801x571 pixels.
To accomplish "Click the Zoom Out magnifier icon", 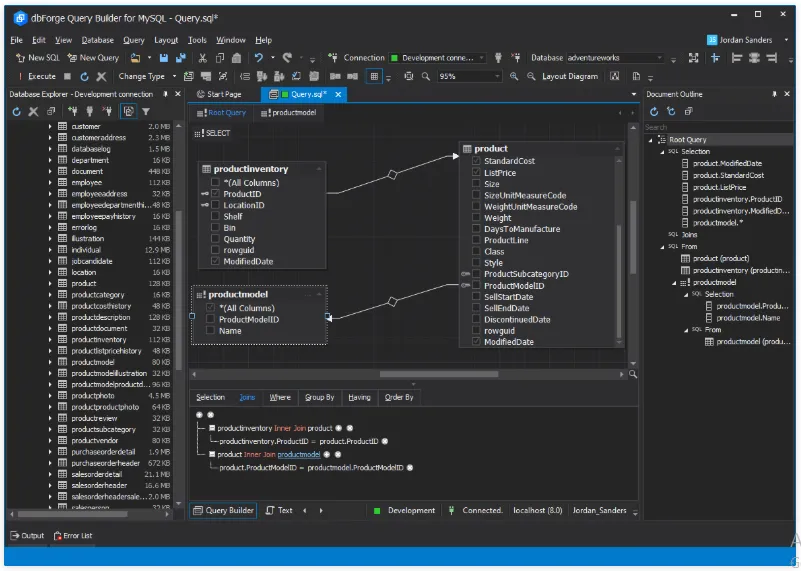I will pos(531,76).
